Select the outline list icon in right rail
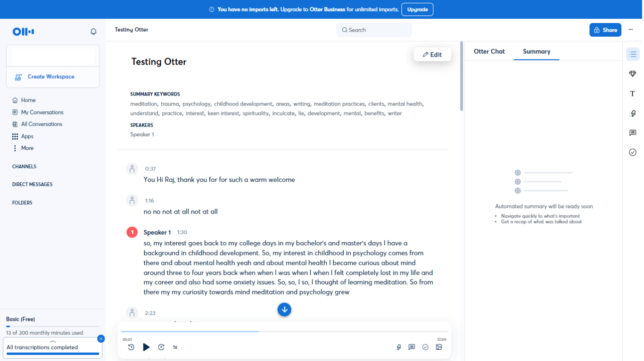 (x=633, y=54)
